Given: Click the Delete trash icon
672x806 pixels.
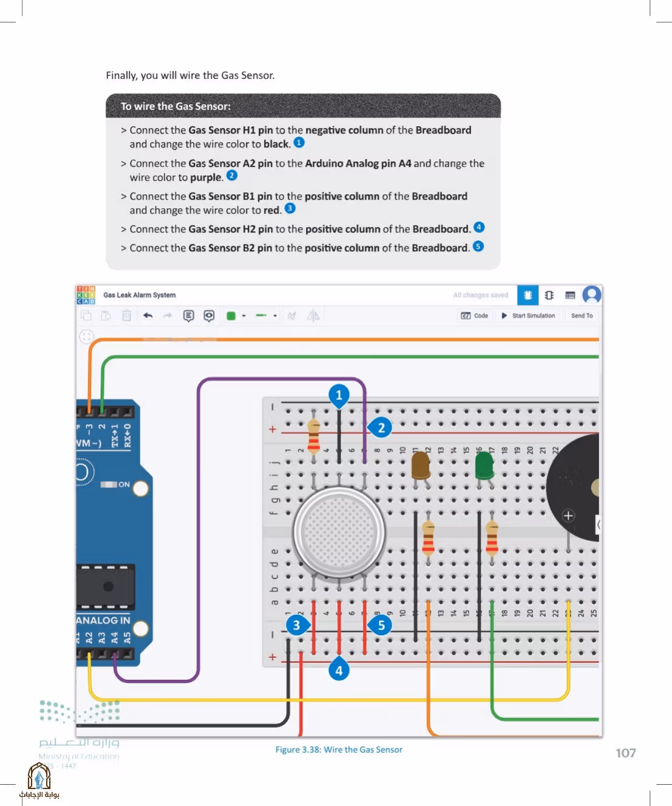Looking at the screenshot, I should click(x=126, y=316).
